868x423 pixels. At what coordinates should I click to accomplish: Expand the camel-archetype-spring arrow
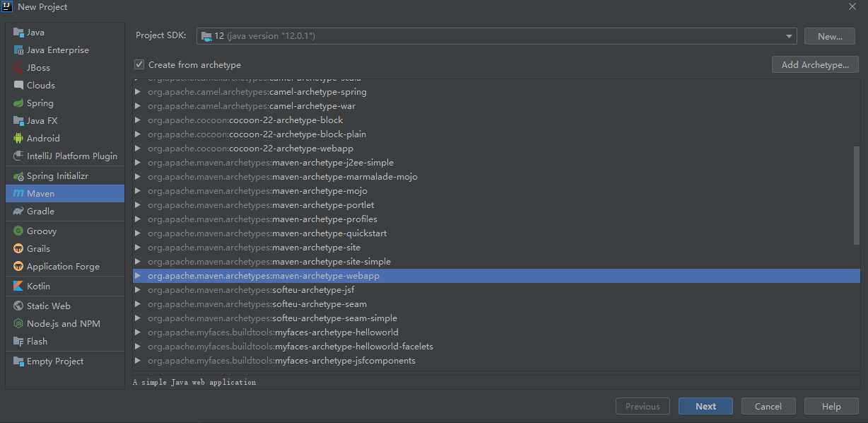coord(138,92)
